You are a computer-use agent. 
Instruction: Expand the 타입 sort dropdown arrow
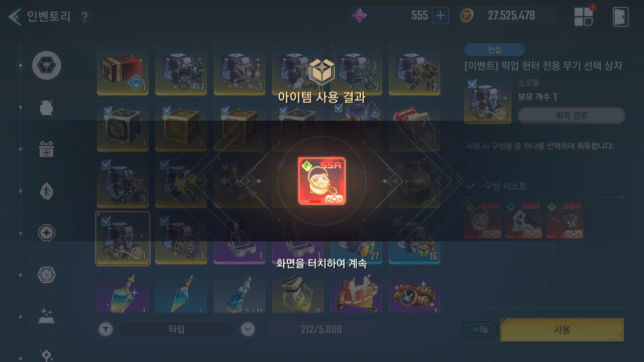point(248,329)
